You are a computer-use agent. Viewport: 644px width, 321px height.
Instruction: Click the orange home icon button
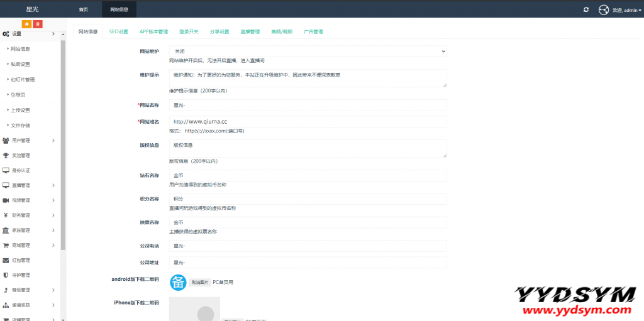click(x=28, y=24)
